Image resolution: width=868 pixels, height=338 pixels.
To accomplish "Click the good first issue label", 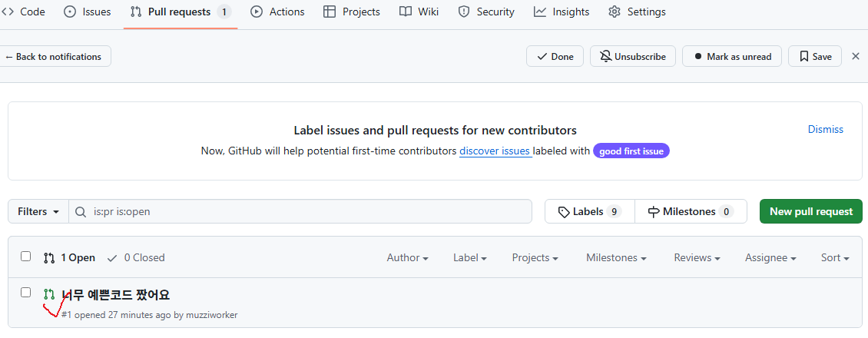I will (x=631, y=151).
